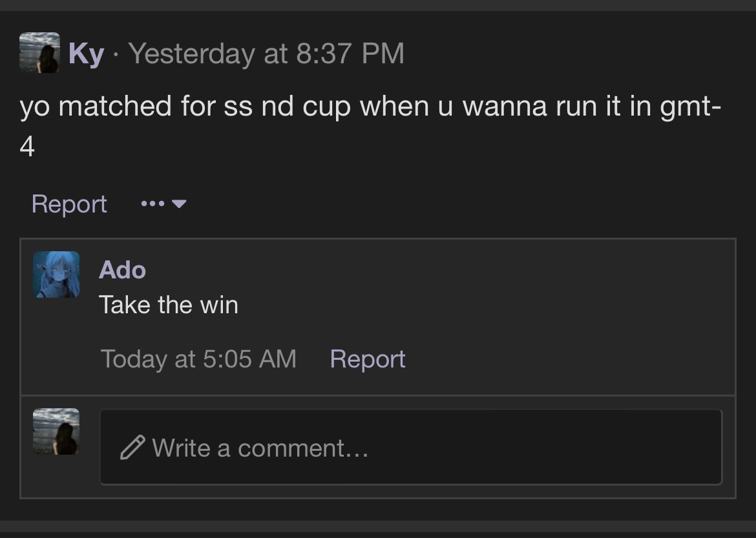Screen dimensions: 756x538
Task: Click the word 'gmt-' ending the post
Action: (x=691, y=107)
